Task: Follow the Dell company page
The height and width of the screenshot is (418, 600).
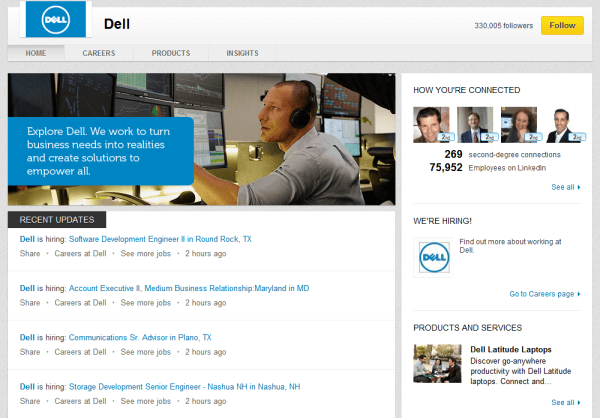Action: [x=562, y=25]
